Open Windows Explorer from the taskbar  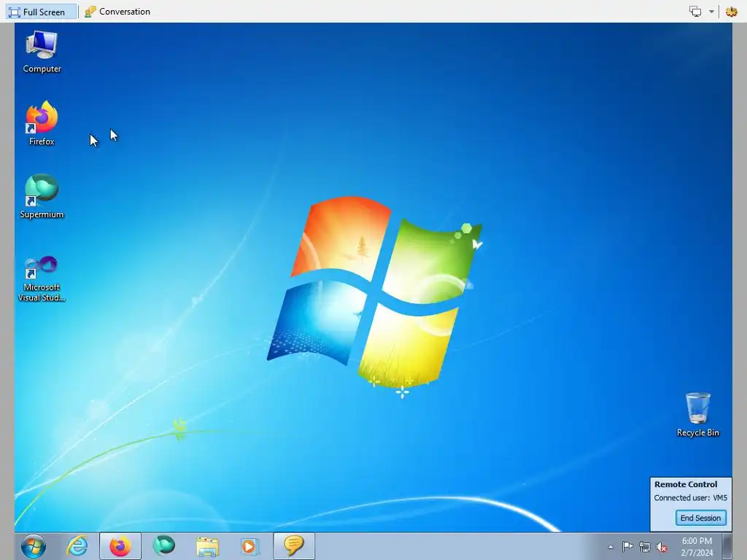click(207, 546)
